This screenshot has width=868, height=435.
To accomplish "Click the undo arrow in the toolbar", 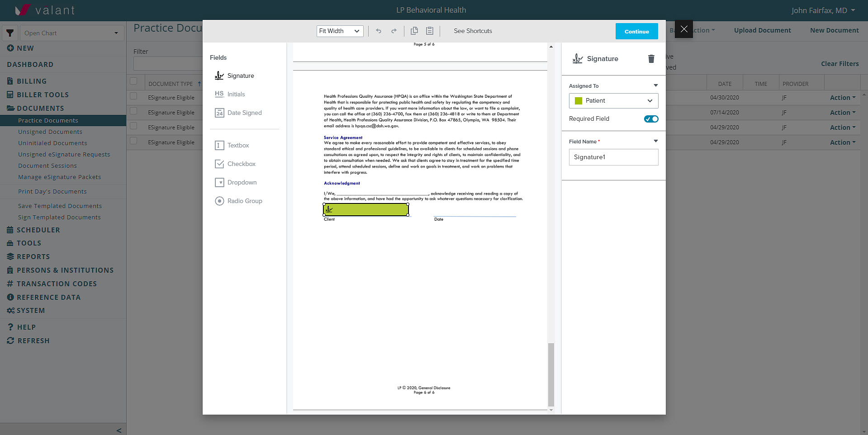I will tap(378, 31).
